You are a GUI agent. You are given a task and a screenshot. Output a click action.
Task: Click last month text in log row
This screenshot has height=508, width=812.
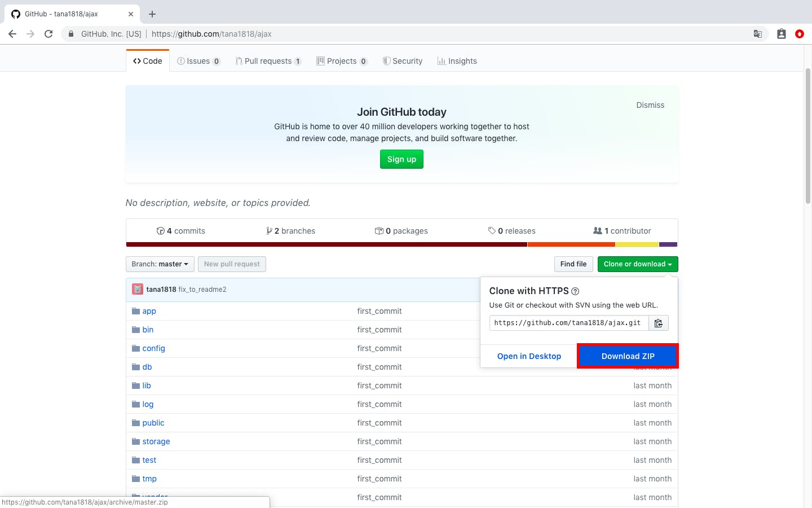click(652, 404)
